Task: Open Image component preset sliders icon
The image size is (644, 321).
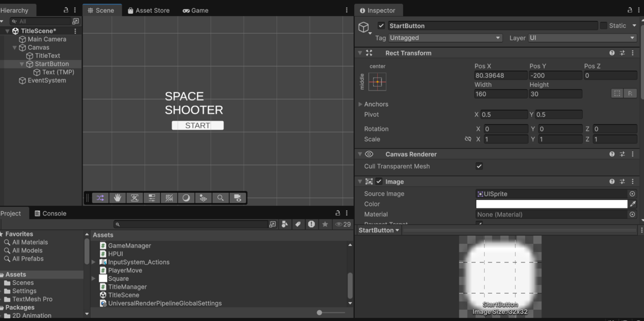Action: click(623, 182)
